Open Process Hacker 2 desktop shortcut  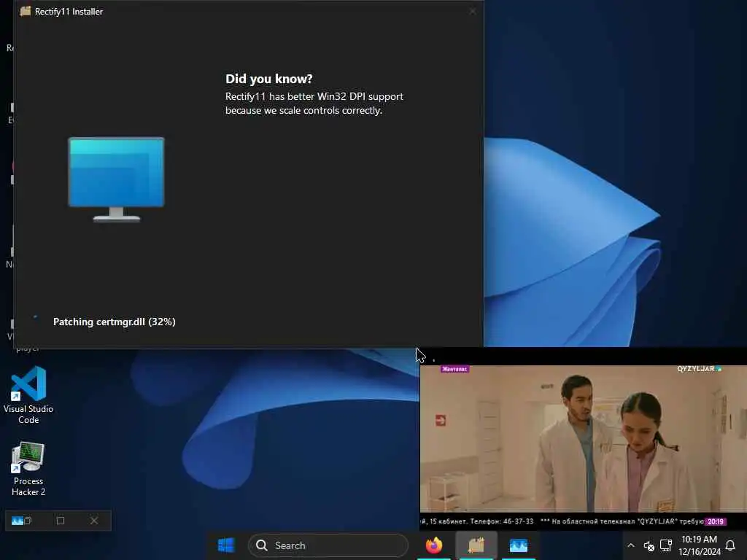tap(28, 470)
